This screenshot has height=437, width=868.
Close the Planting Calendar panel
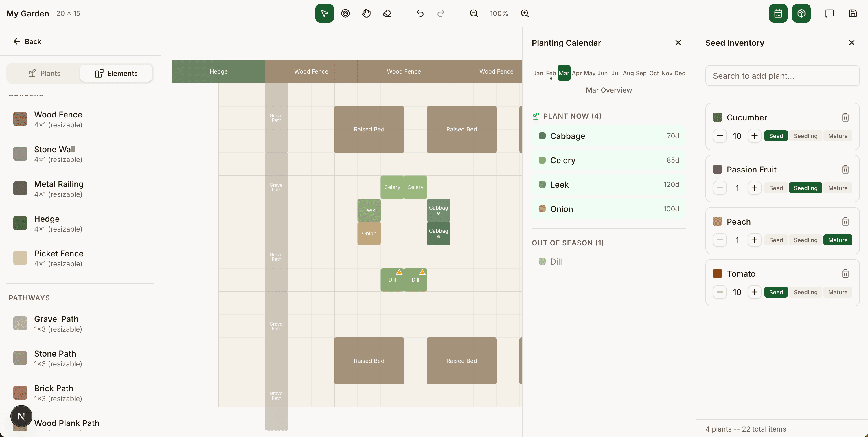tap(678, 43)
